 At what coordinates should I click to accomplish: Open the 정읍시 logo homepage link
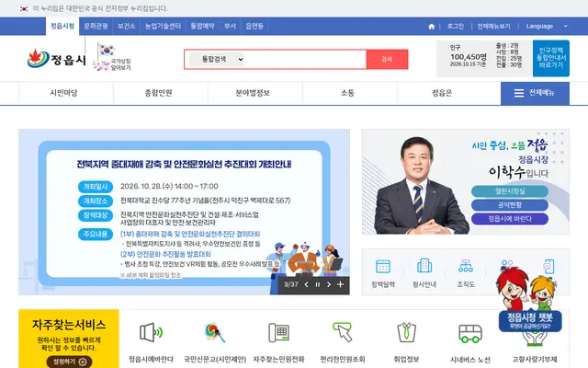[57, 59]
